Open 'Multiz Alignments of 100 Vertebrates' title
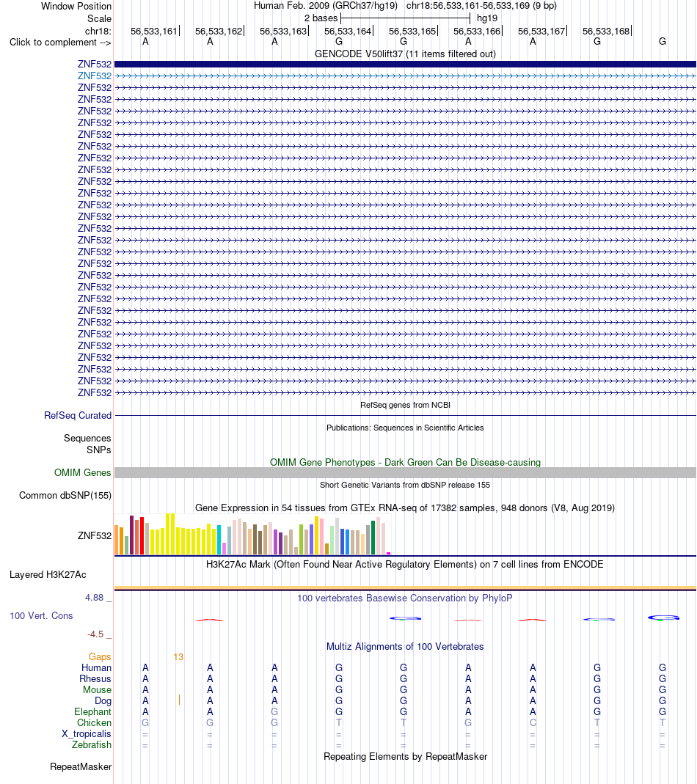 405,647
